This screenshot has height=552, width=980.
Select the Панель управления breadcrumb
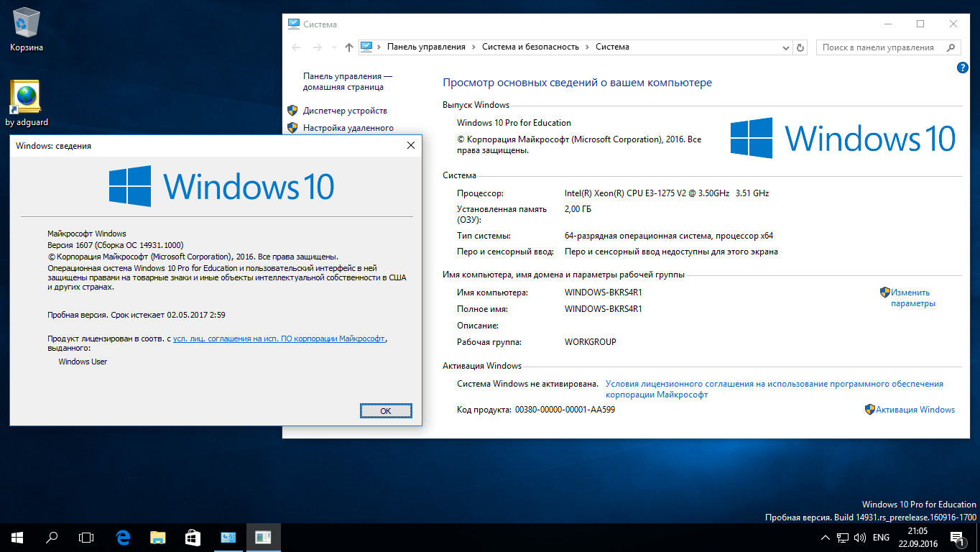426,47
